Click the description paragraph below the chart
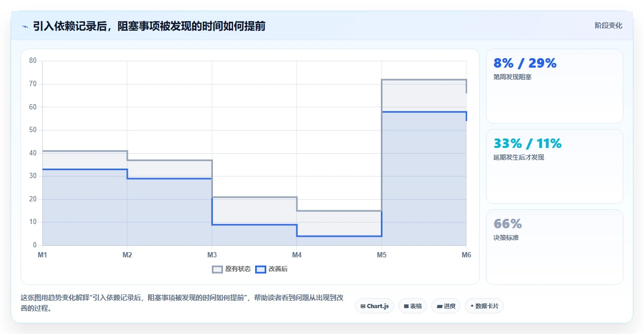 (x=182, y=303)
